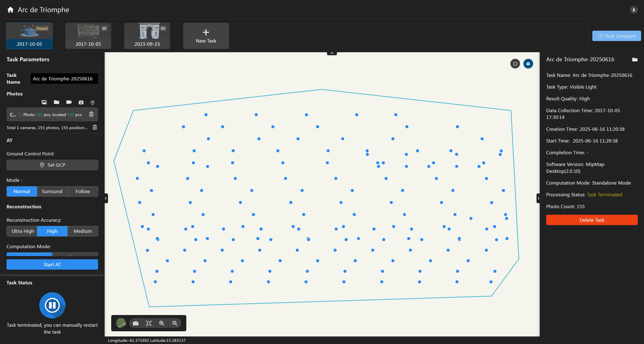Open the AT task dated 2017-10-05

[x=88, y=36]
